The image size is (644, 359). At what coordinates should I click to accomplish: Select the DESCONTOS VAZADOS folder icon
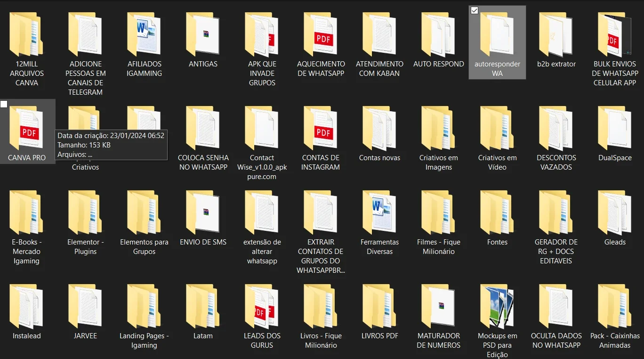[556, 128]
